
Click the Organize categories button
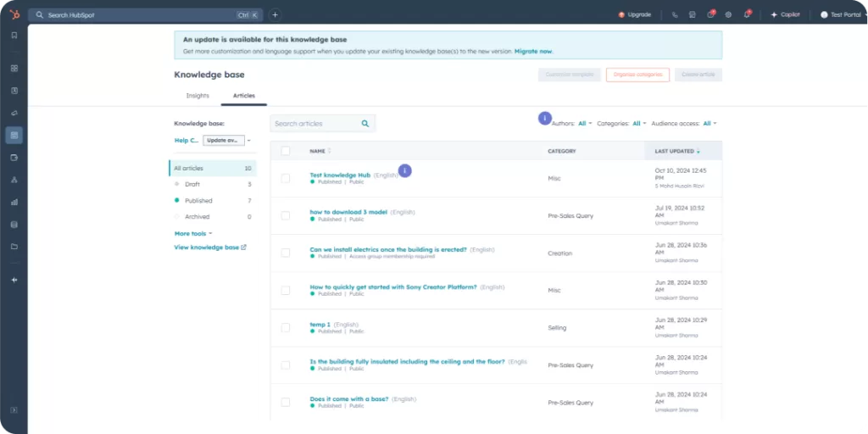(x=637, y=75)
